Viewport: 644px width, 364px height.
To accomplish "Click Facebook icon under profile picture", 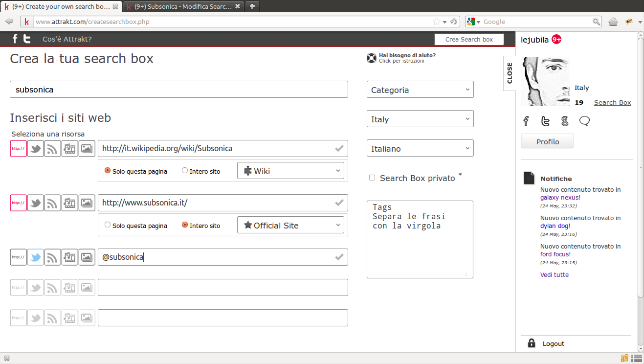I will (x=526, y=121).
